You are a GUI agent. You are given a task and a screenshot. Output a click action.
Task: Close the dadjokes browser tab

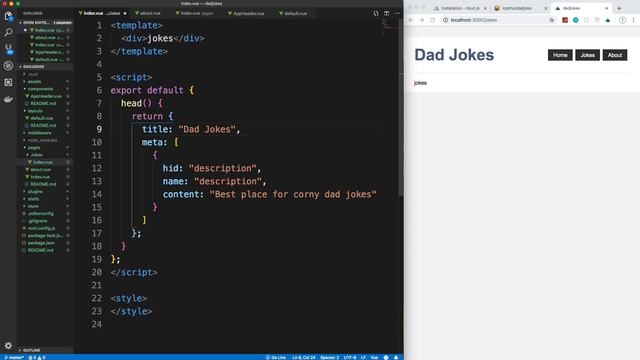click(x=607, y=8)
